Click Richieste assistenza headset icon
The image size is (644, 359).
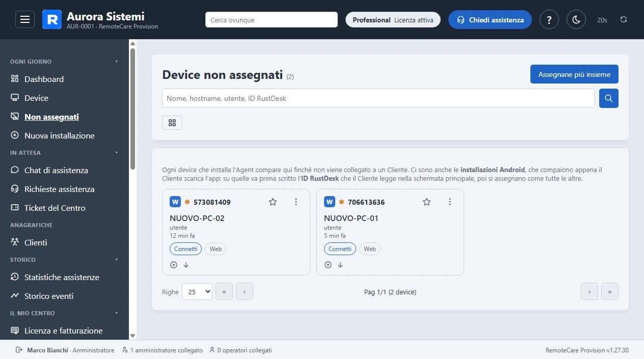15,189
